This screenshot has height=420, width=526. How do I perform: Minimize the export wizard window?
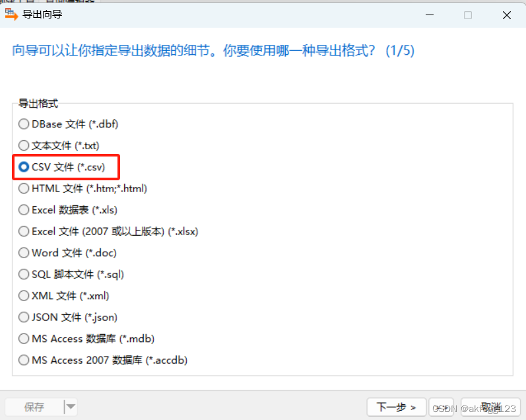tap(430, 15)
